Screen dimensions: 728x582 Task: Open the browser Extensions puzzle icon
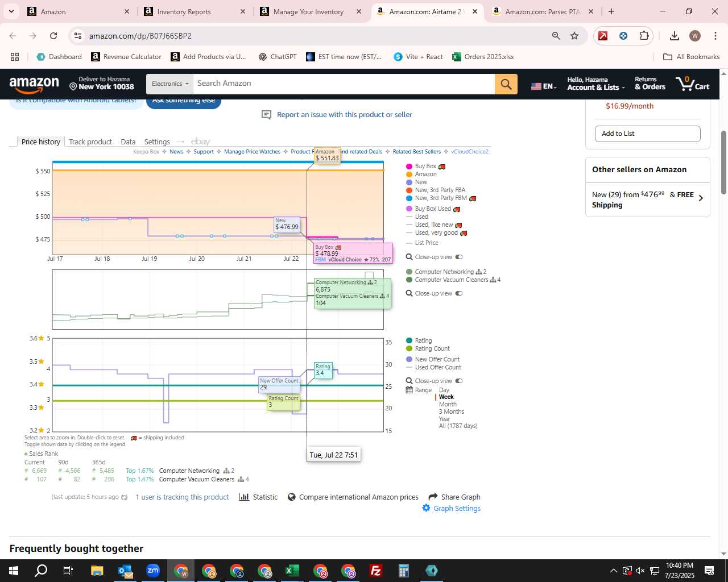pos(644,36)
